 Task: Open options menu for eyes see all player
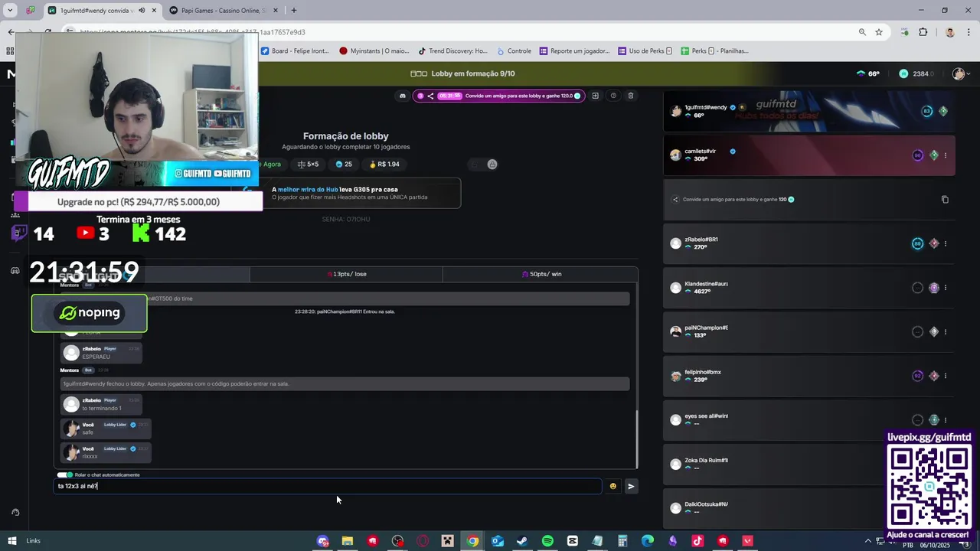coord(946,420)
